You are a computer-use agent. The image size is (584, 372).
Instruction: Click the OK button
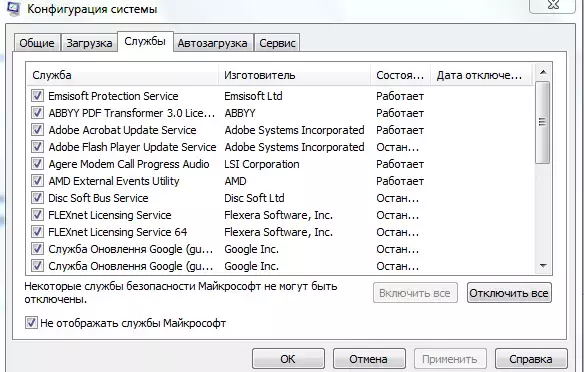[x=288, y=359]
